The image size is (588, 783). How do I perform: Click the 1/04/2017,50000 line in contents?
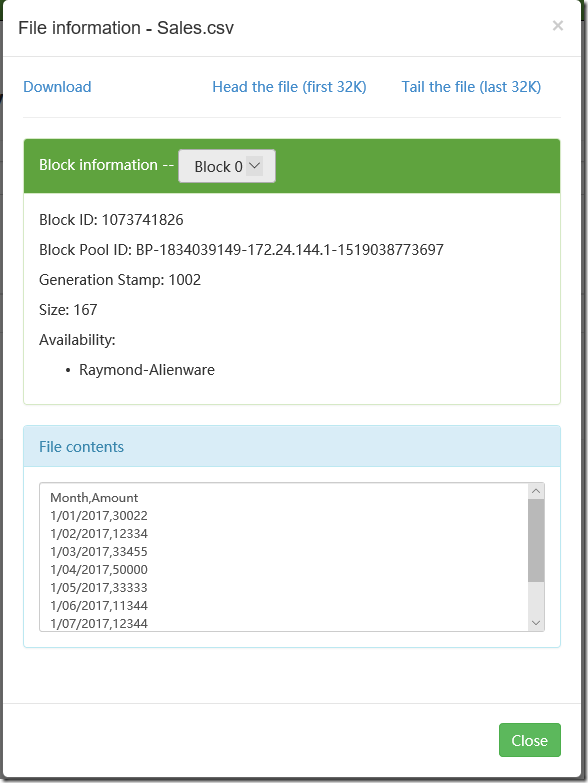(x=99, y=570)
